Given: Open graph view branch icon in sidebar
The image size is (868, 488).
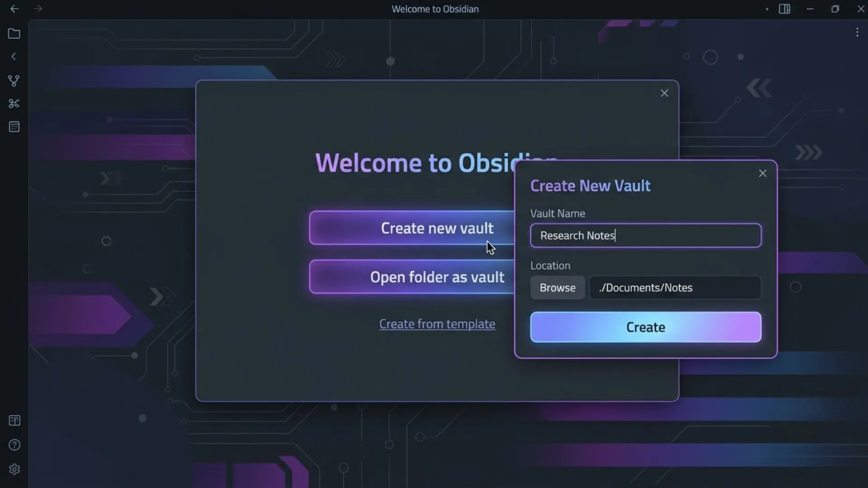Looking at the screenshot, I should point(14,81).
